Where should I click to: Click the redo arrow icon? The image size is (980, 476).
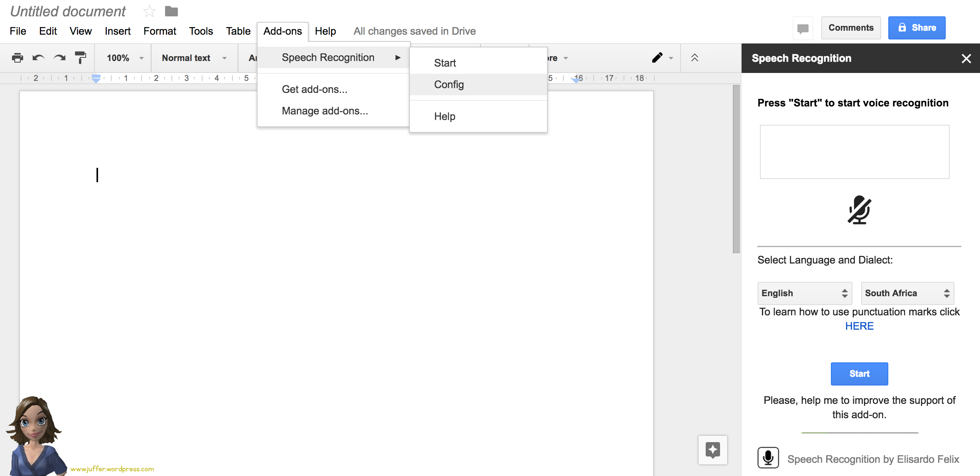click(x=59, y=58)
